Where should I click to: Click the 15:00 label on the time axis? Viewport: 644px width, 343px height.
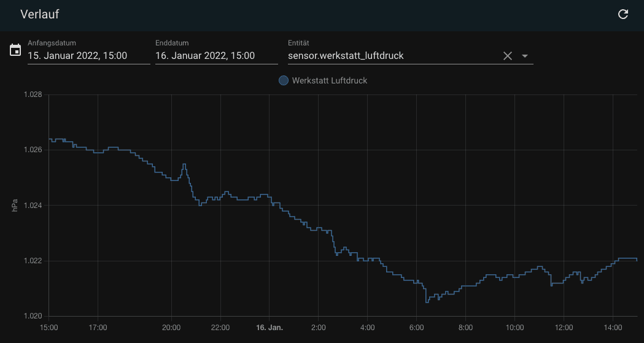(x=49, y=328)
